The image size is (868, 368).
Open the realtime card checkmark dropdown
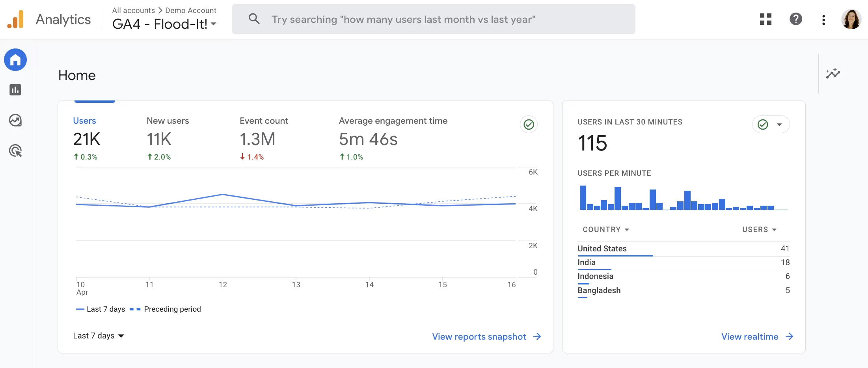[x=771, y=125]
